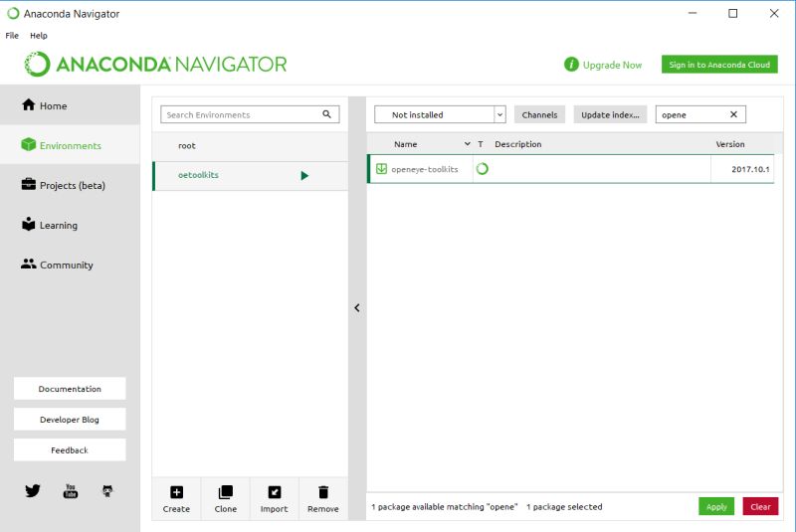Select the root environment
This screenshot has height=532, width=796.
point(251,145)
